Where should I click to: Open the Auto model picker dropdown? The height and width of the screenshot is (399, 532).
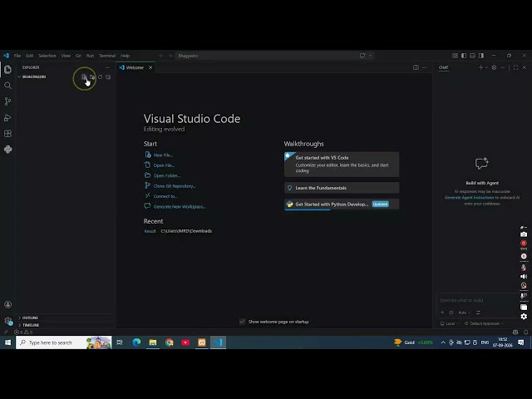(464, 313)
